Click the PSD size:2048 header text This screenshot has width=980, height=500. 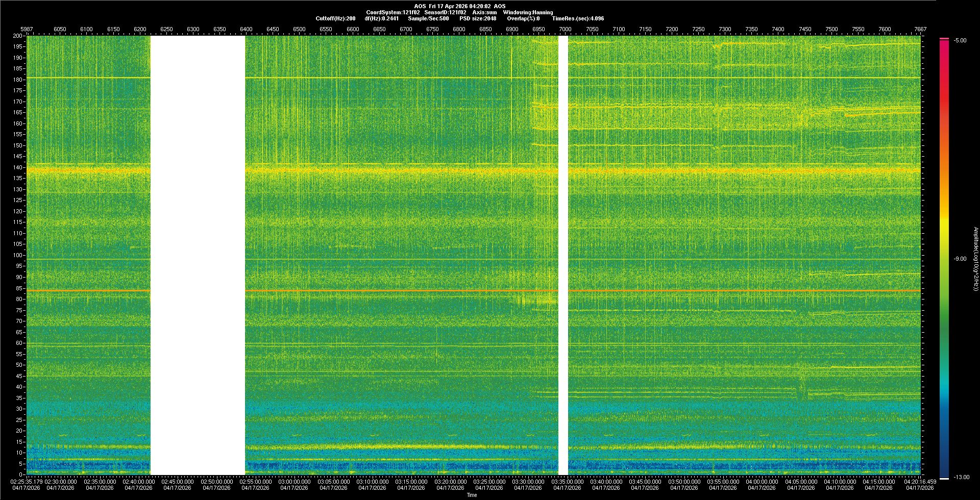pos(478,18)
